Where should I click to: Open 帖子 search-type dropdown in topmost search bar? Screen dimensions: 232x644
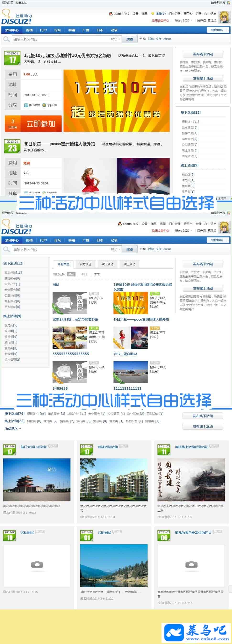(116, 39)
